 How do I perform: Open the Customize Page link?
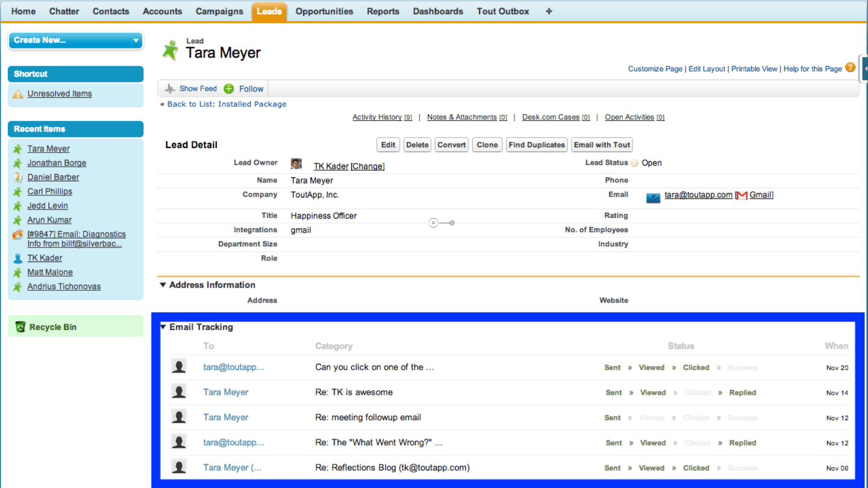(x=655, y=68)
